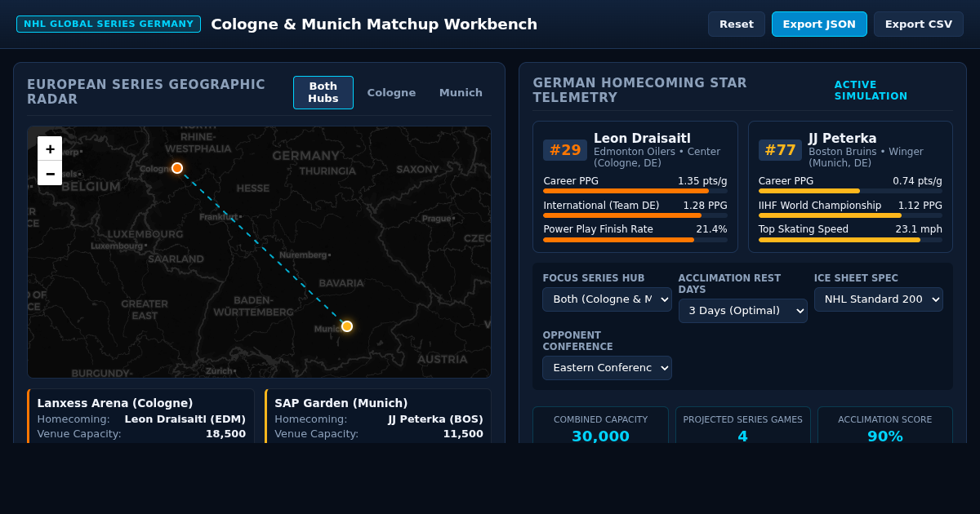
Task: Click Leon Draisaitl (EDM) homecoming value
Action: tap(185, 419)
